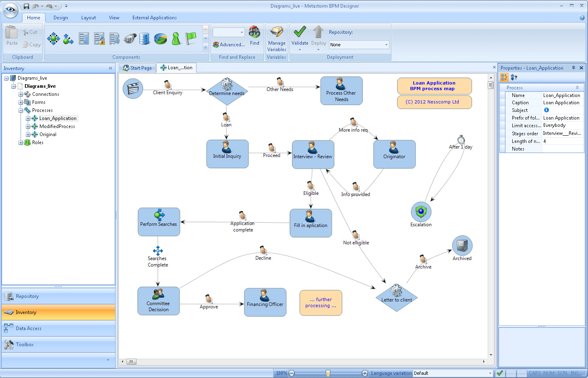
Task: Select the database component in the Components ribbon
Action: tap(145, 39)
